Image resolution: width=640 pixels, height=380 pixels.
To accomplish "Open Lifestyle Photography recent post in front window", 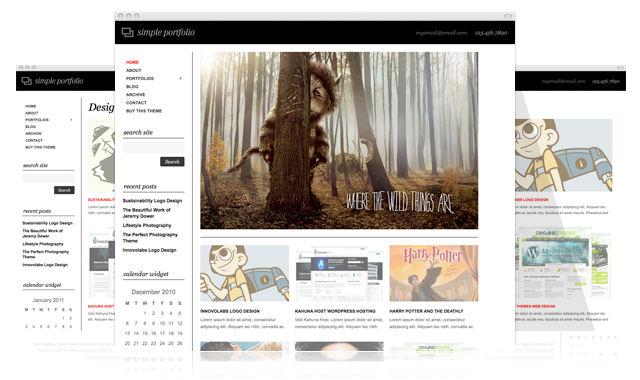I will pos(147,225).
